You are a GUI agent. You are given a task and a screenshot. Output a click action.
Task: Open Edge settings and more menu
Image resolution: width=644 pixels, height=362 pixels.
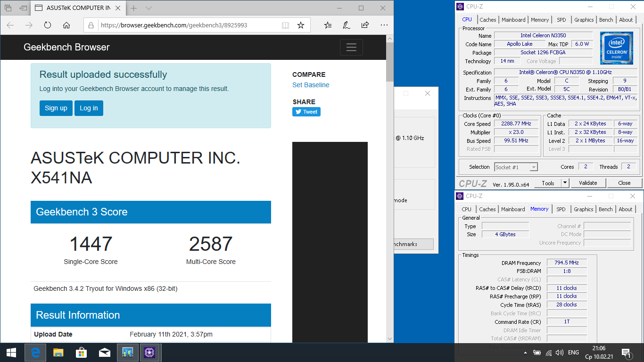pyautogui.click(x=384, y=25)
